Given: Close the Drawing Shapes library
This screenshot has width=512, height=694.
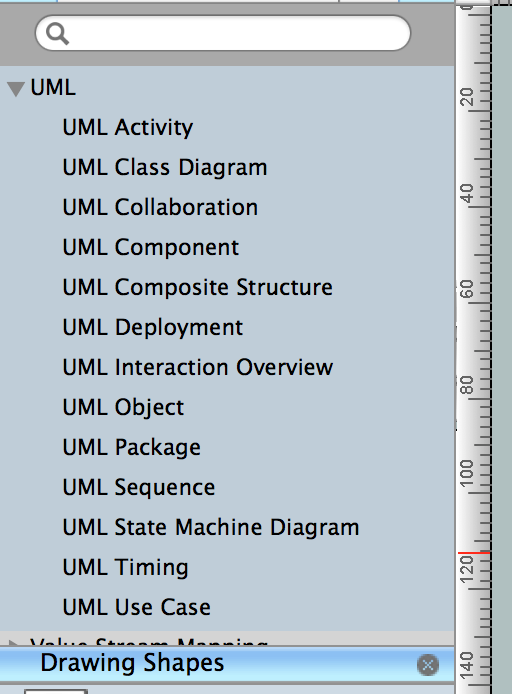Looking at the screenshot, I should [427, 664].
